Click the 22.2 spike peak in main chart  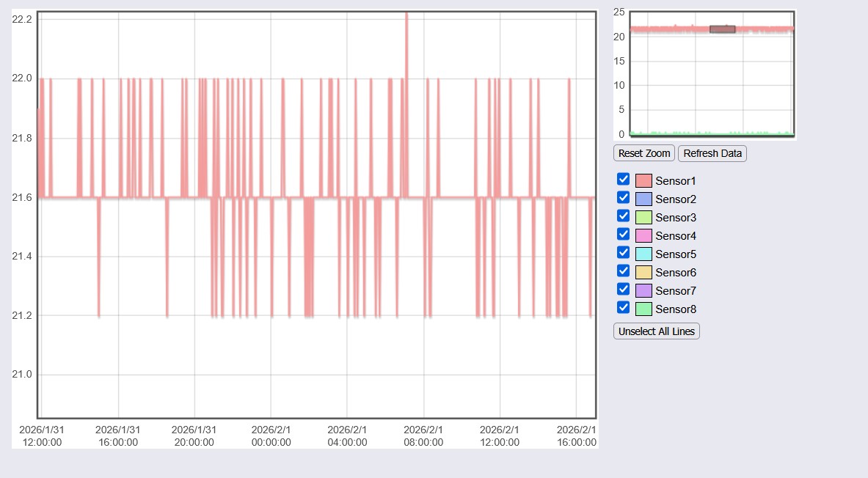(x=406, y=15)
